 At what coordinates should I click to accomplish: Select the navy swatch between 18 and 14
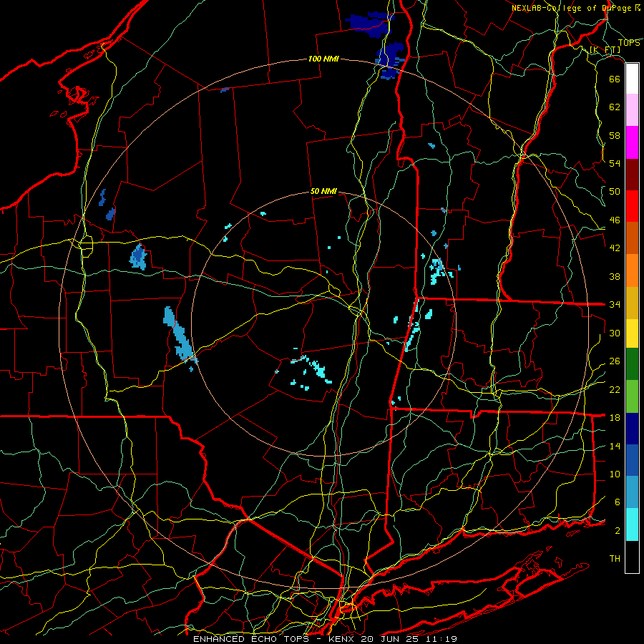pos(632,429)
